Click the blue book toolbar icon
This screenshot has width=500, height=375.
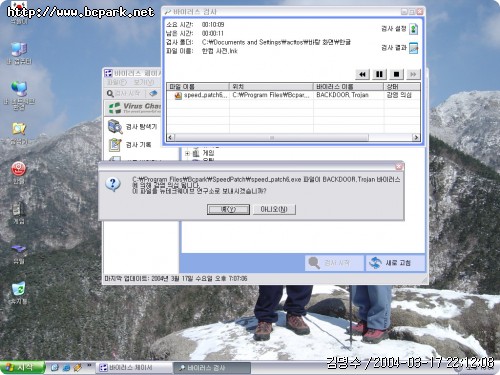(153, 93)
